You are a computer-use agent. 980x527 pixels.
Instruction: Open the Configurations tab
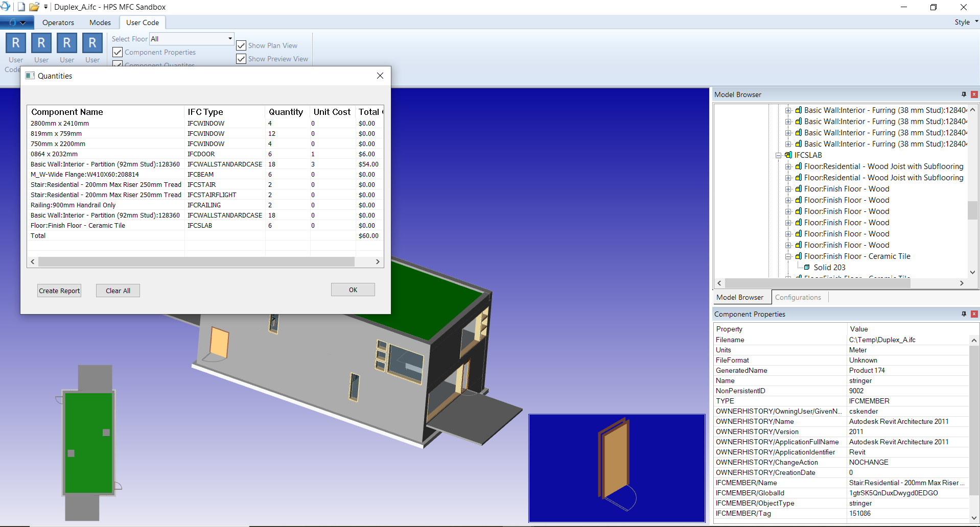click(798, 297)
